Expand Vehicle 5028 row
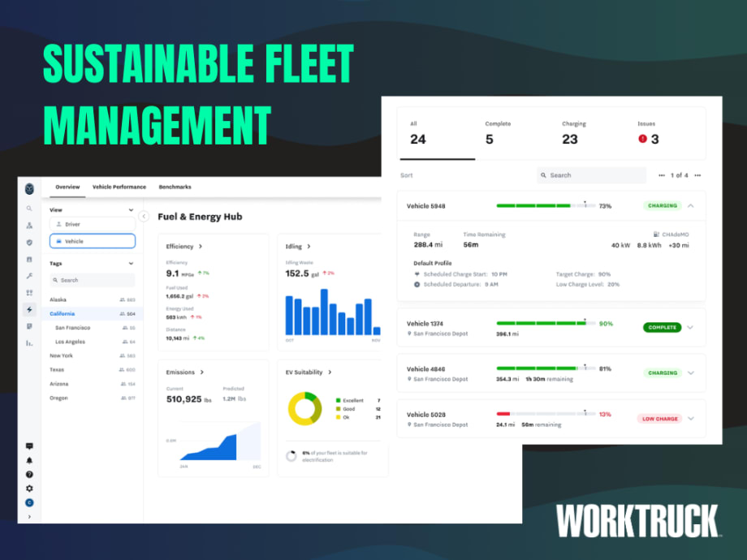This screenshot has width=747, height=560. tap(691, 419)
